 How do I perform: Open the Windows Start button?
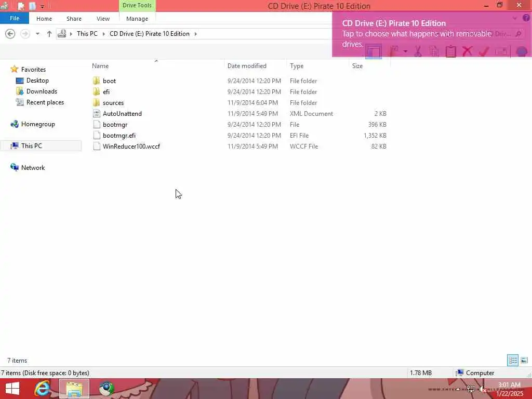tap(12, 389)
